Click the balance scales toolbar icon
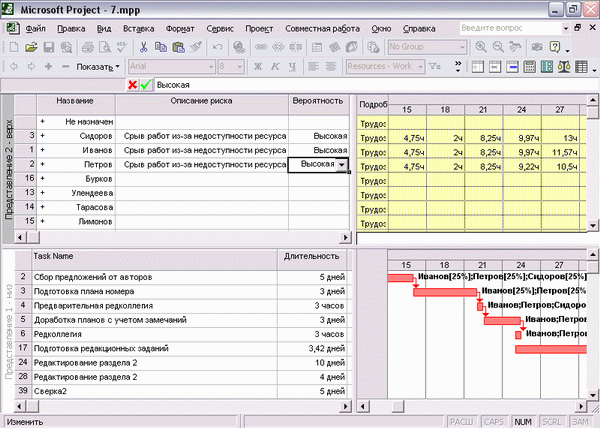The width and height of the screenshot is (600, 428). point(564,67)
